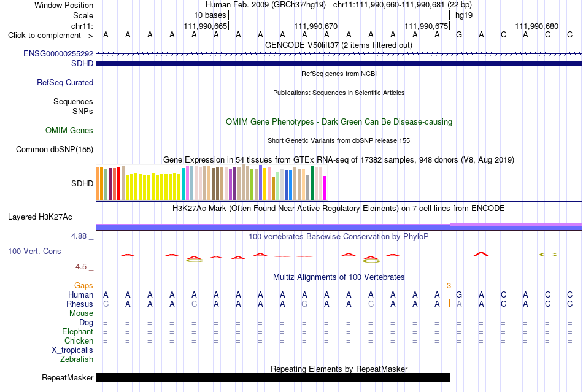Open the PhyloP Basewise Conservation title
Image resolution: width=583 pixels, height=392 pixels.
coord(339,237)
